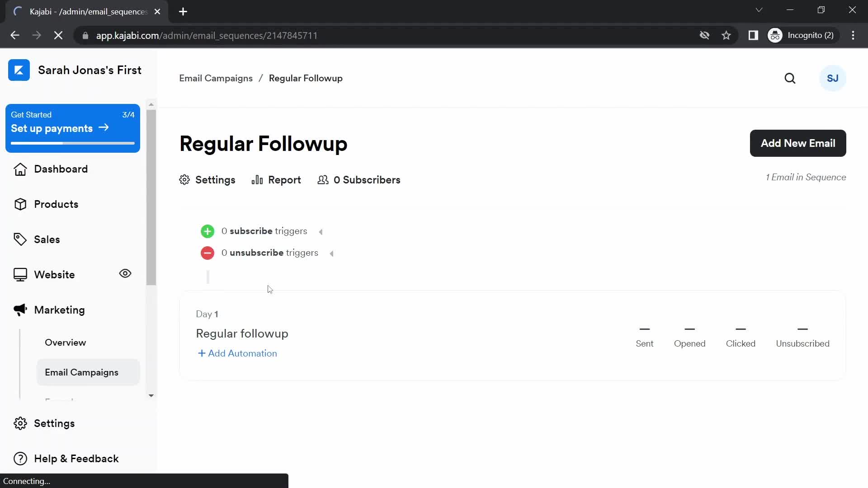The height and width of the screenshot is (488, 868).
Task: Click Sarah Jonas's First site name
Action: (90, 70)
